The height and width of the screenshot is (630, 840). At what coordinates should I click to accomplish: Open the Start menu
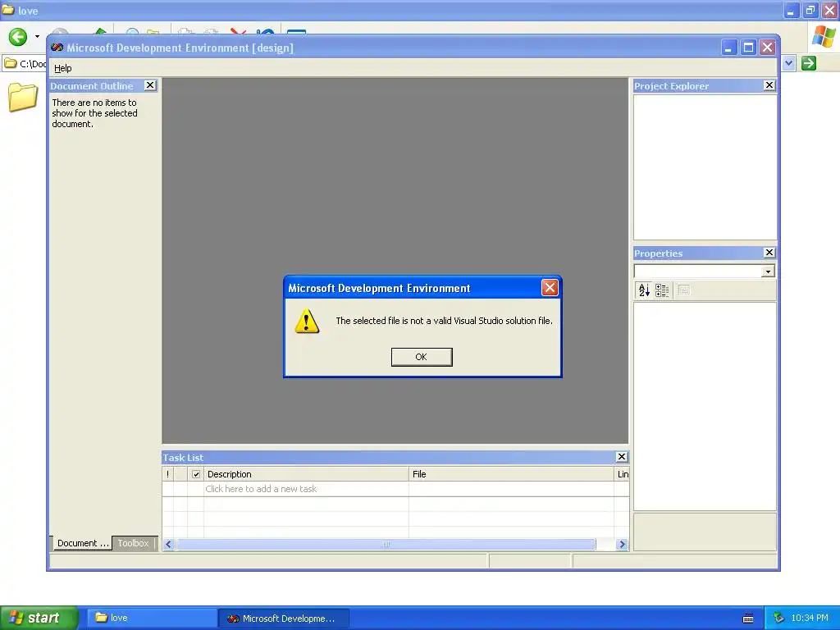coord(39,618)
